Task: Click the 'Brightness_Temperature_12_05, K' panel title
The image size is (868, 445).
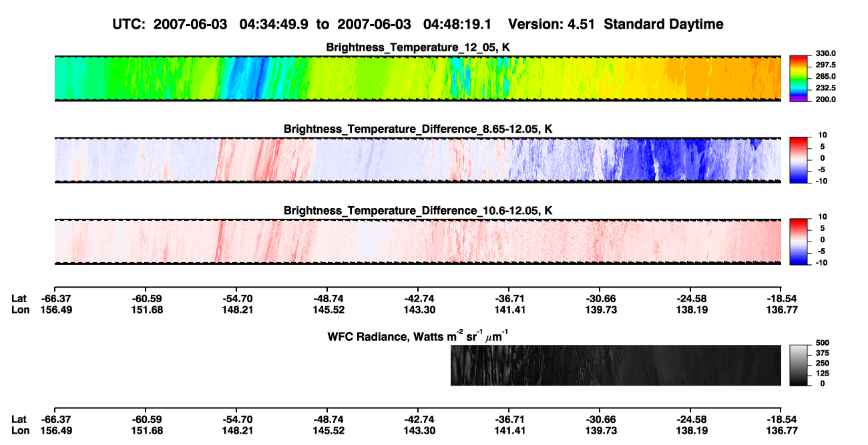Action: 418,47
